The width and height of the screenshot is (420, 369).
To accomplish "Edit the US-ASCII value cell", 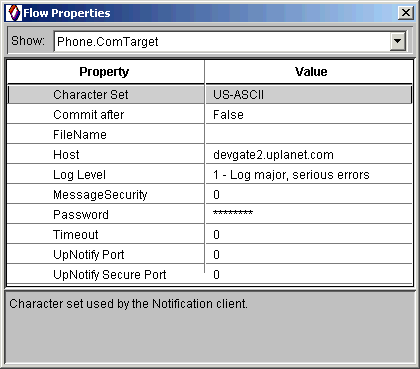I will (309, 95).
